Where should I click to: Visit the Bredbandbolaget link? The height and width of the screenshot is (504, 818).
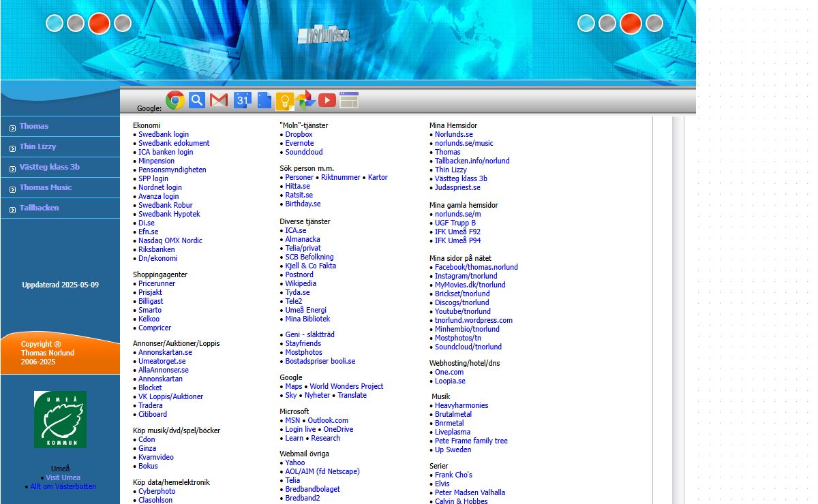pos(312,490)
